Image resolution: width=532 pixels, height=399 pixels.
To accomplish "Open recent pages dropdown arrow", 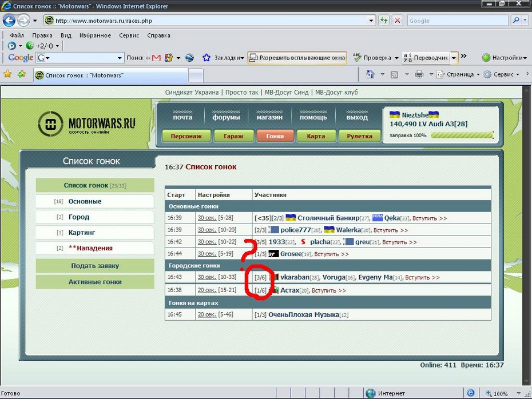I will click(35, 21).
